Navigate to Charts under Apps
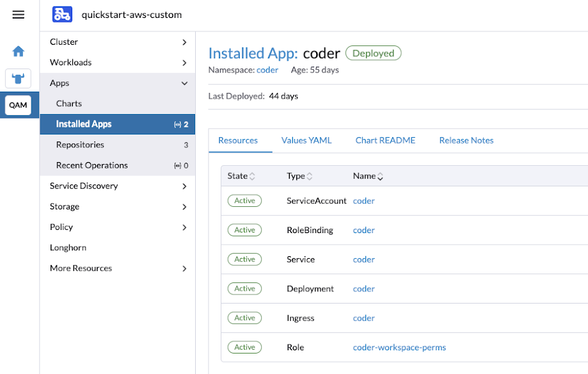The width and height of the screenshot is (588, 374). pyautogui.click(x=68, y=103)
